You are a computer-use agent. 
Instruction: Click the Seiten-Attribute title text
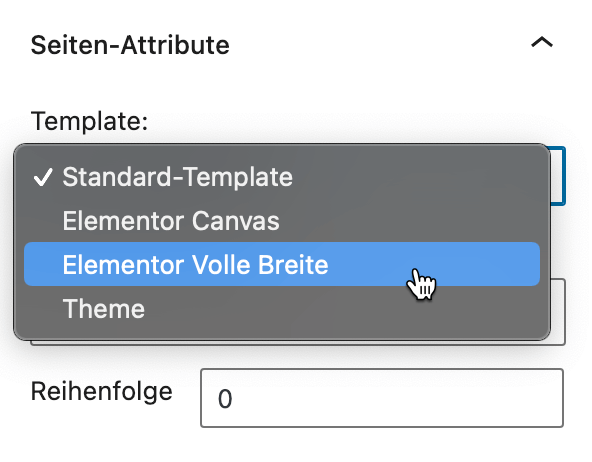[x=130, y=45]
